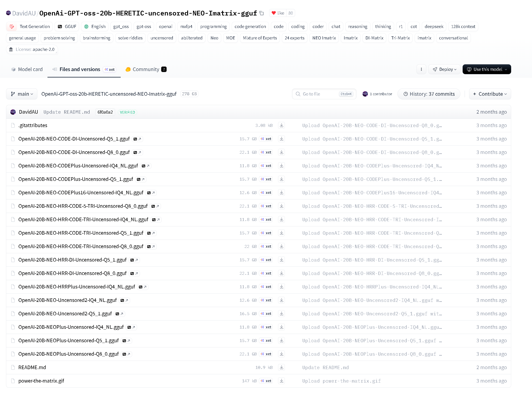Open the Deploy dropdown
Image resolution: width=532 pixels, height=394 pixels.
tap(444, 69)
